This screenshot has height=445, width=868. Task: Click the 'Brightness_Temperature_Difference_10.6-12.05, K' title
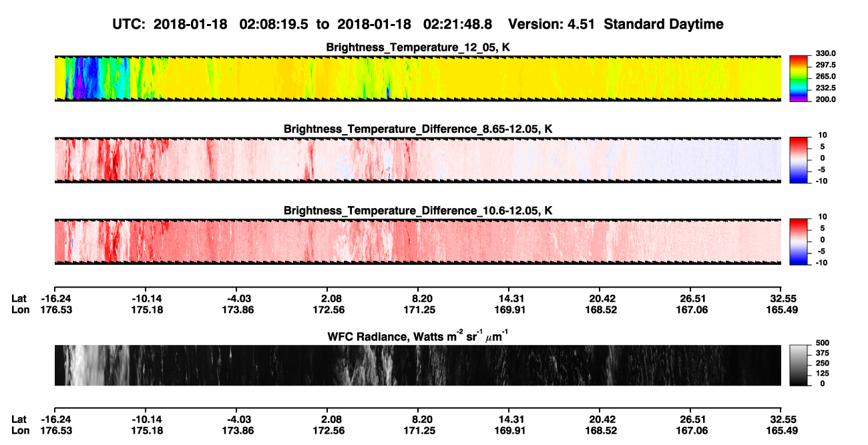(x=418, y=211)
